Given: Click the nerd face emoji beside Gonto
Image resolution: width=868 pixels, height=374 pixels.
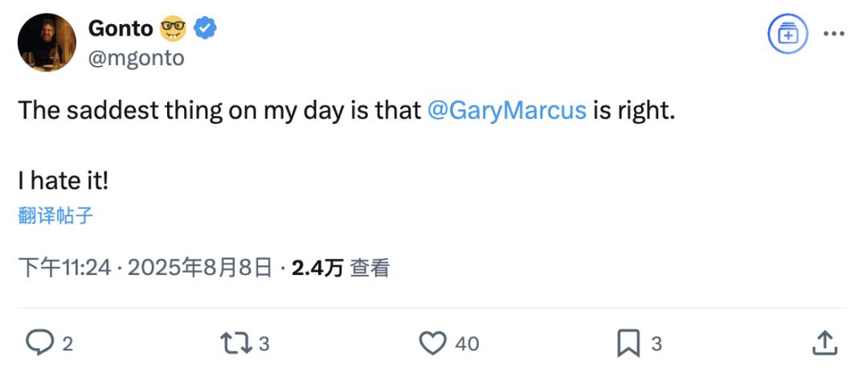Looking at the screenshot, I should point(173,28).
